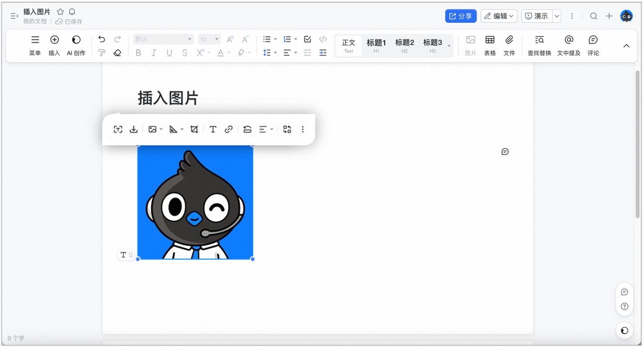The width and height of the screenshot is (644, 348).
Task: Toggle strikethrough formatting
Action: [x=185, y=53]
